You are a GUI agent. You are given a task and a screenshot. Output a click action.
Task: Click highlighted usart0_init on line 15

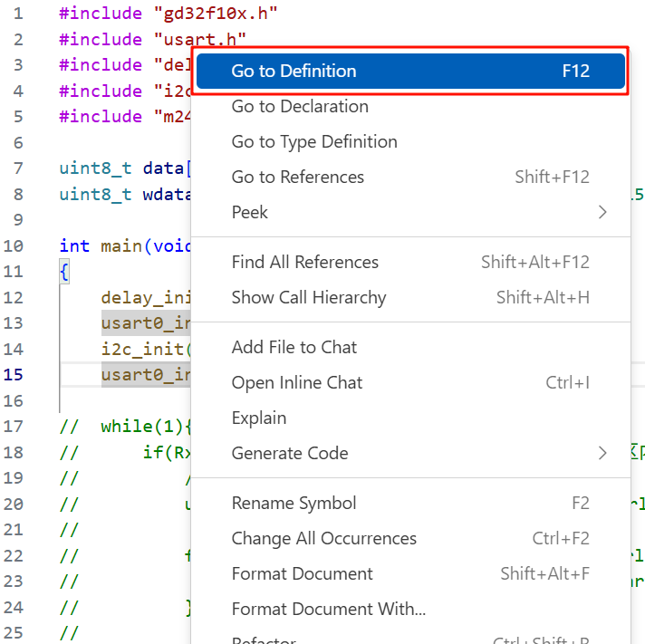tap(146, 375)
